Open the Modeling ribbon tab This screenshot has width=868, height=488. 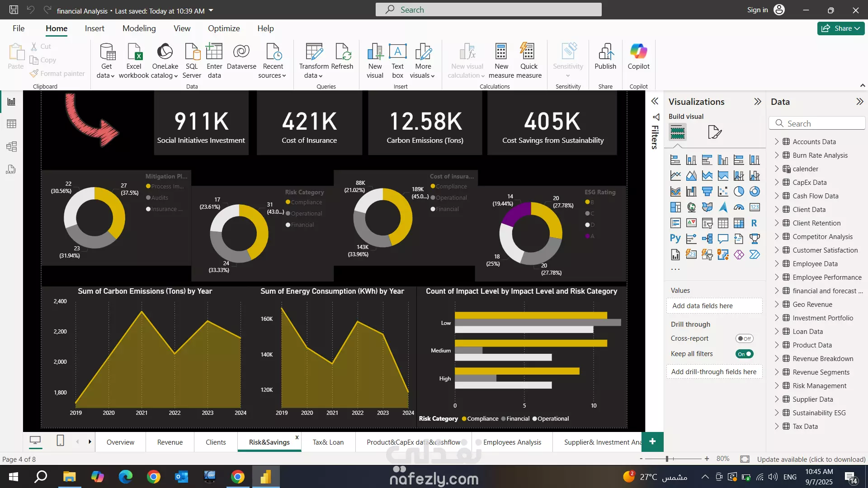139,28
